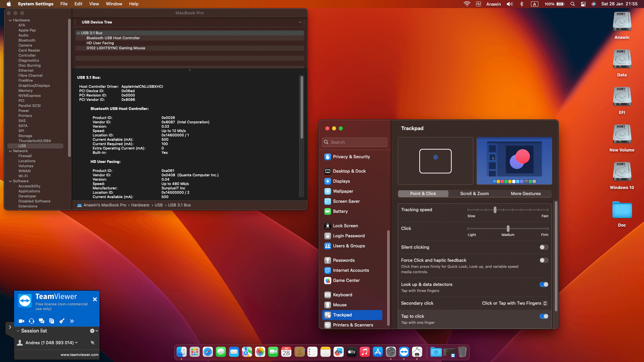Start a video call in TeamViewer

[x=21, y=321]
